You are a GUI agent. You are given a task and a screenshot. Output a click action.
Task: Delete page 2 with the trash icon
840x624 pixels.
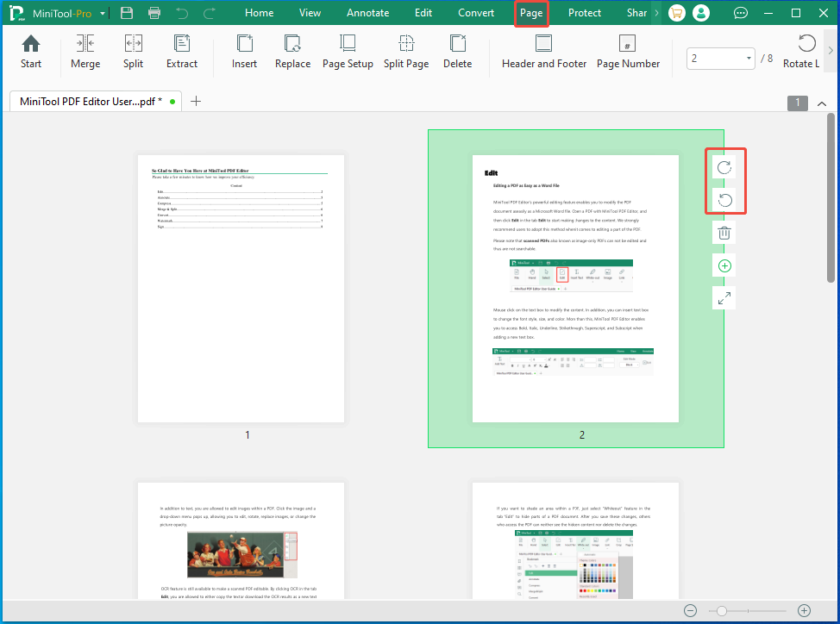pos(724,233)
